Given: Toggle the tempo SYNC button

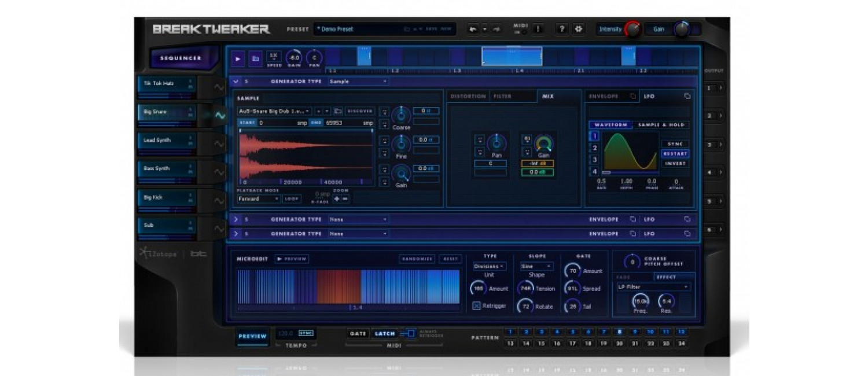Looking at the screenshot, I should coord(306,333).
